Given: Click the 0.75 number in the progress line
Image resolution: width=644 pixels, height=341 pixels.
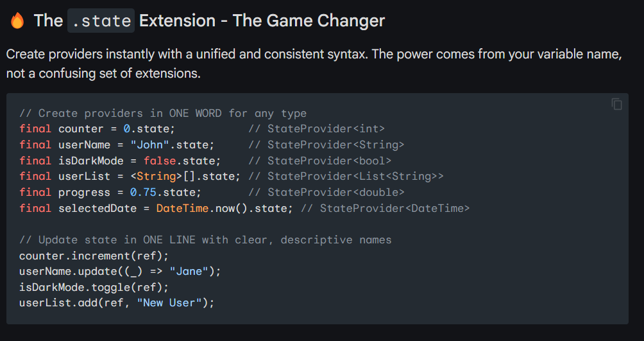Looking at the screenshot, I should point(143,192).
